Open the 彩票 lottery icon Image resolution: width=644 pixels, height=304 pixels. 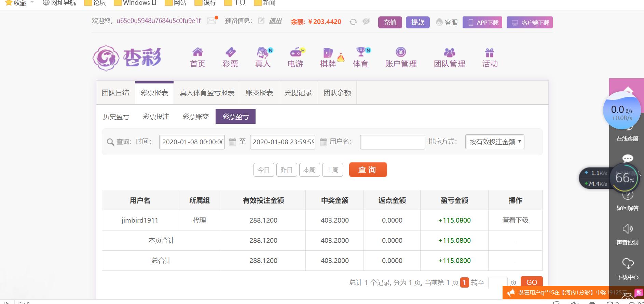tap(230, 52)
